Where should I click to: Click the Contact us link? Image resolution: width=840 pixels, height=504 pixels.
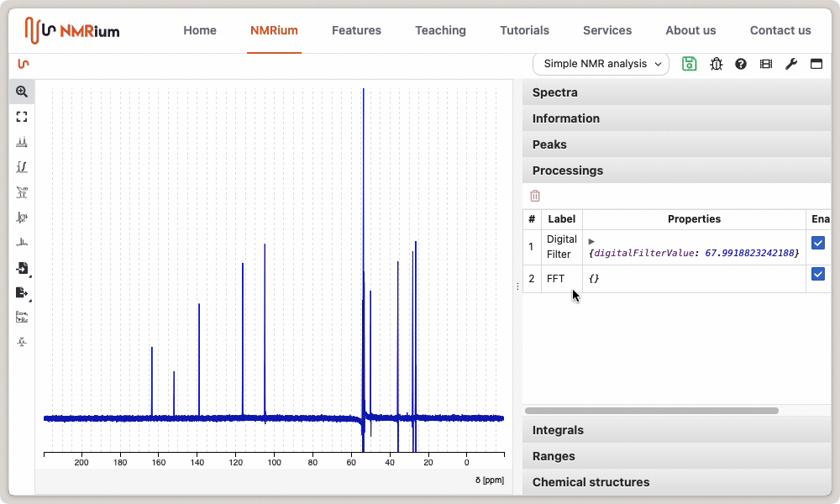pyautogui.click(x=780, y=30)
